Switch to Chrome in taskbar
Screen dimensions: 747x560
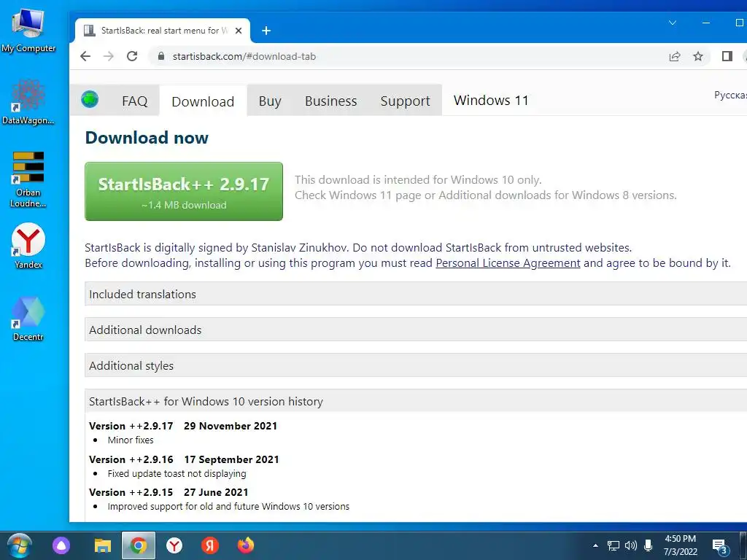(138, 545)
